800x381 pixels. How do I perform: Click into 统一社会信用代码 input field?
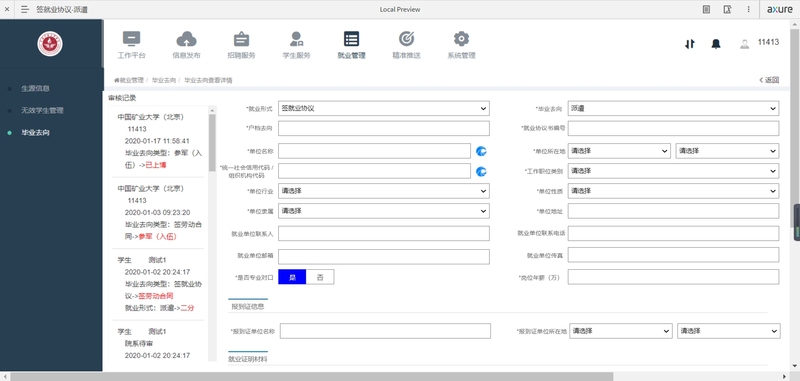(374, 171)
